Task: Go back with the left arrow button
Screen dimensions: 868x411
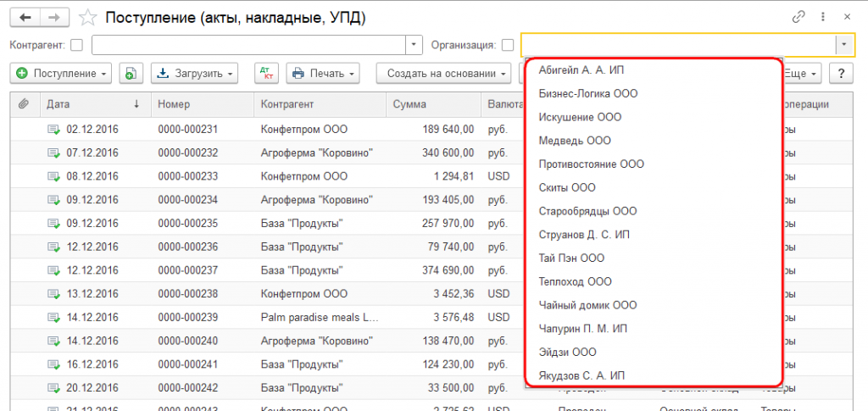Action: pyautogui.click(x=25, y=18)
